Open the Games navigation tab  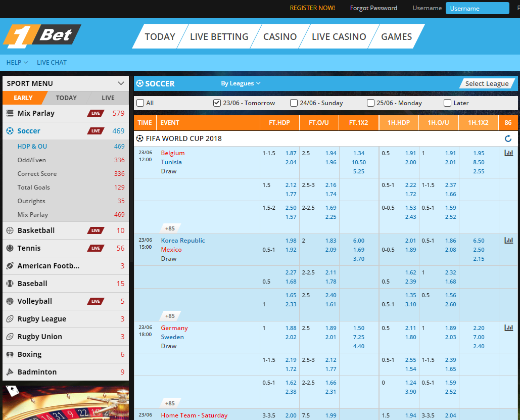(396, 36)
